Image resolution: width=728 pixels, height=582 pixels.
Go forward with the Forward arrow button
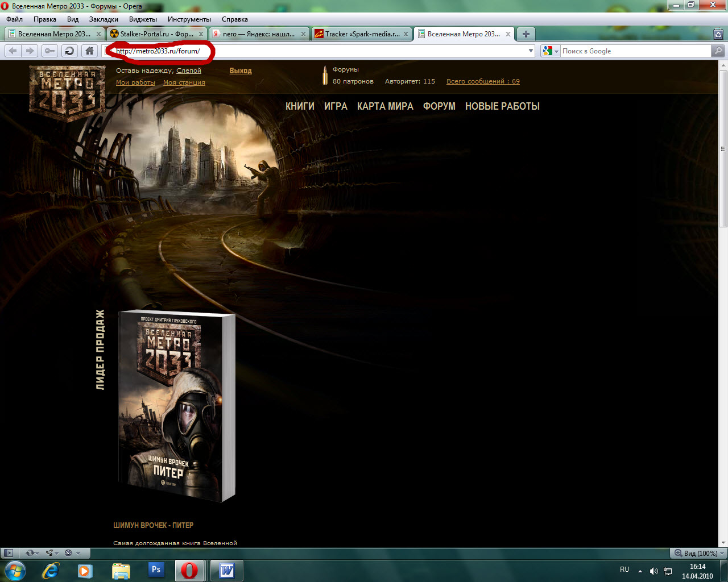[x=30, y=51]
